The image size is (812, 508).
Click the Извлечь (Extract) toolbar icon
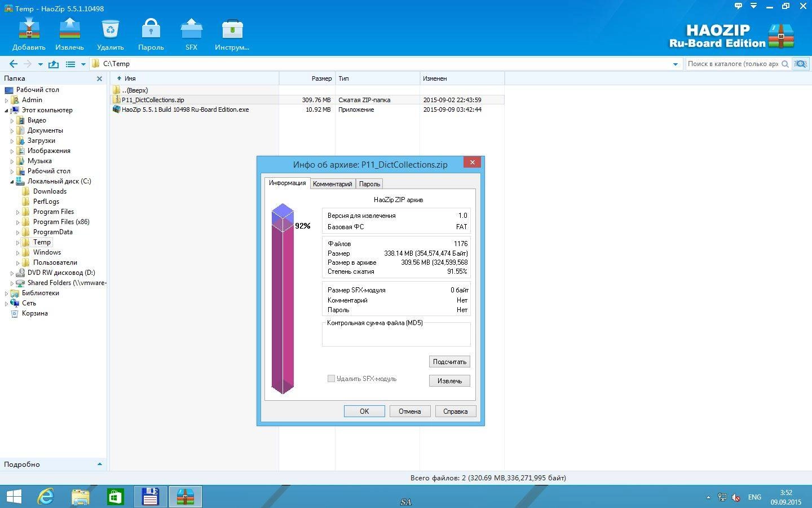(x=69, y=34)
